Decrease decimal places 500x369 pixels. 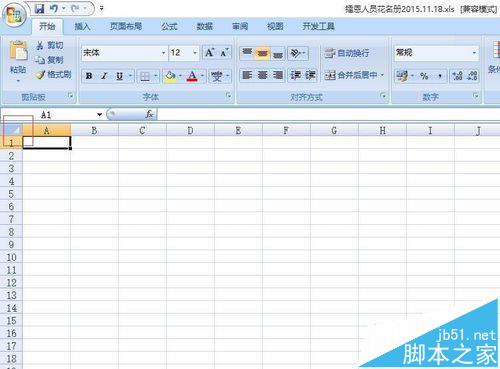472,76
